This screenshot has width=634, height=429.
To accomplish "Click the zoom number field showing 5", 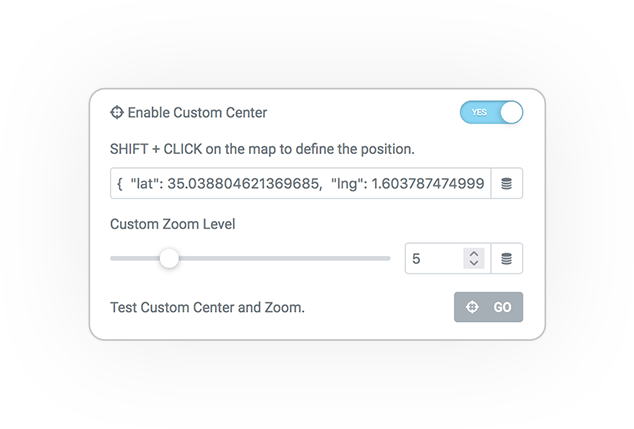I will 437,258.
